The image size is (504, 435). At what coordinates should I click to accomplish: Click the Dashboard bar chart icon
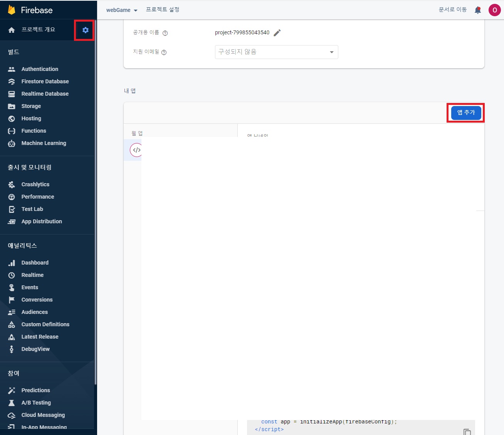point(12,263)
